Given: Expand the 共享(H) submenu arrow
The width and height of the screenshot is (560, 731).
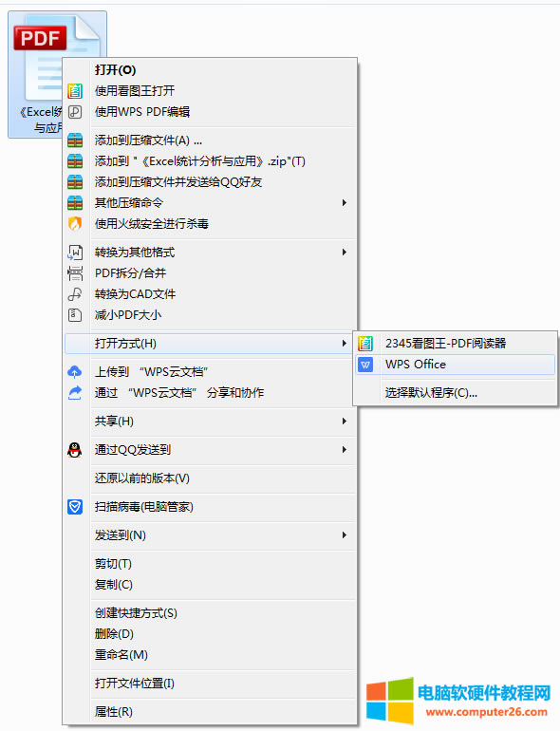Looking at the screenshot, I should pos(345,422).
